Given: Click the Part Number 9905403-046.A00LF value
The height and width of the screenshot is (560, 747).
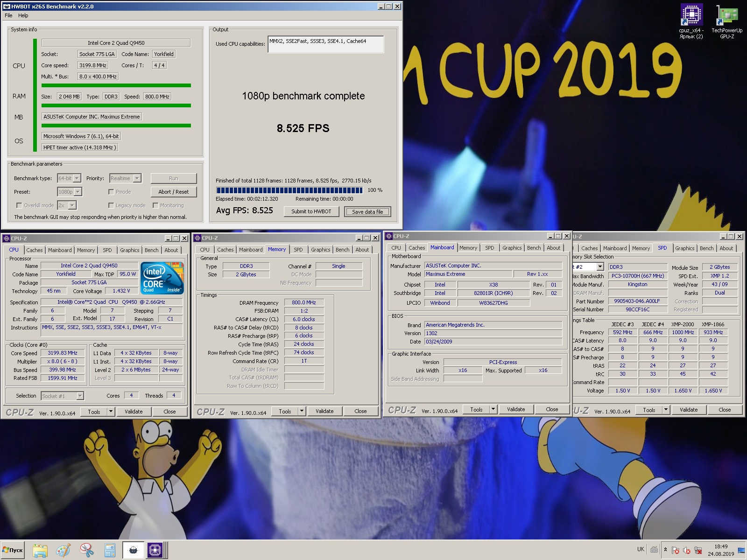Looking at the screenshot, I should [x=638, y=301].
